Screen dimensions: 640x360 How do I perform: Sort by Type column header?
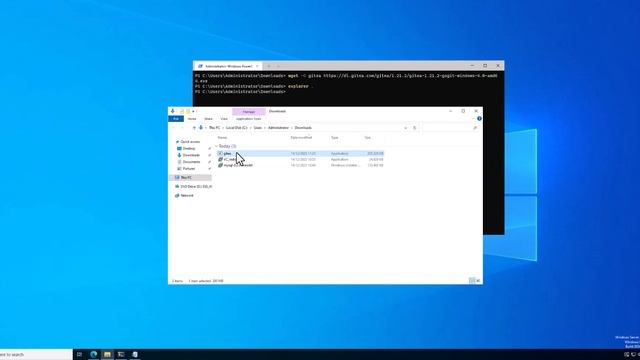[x=335, y=138]
